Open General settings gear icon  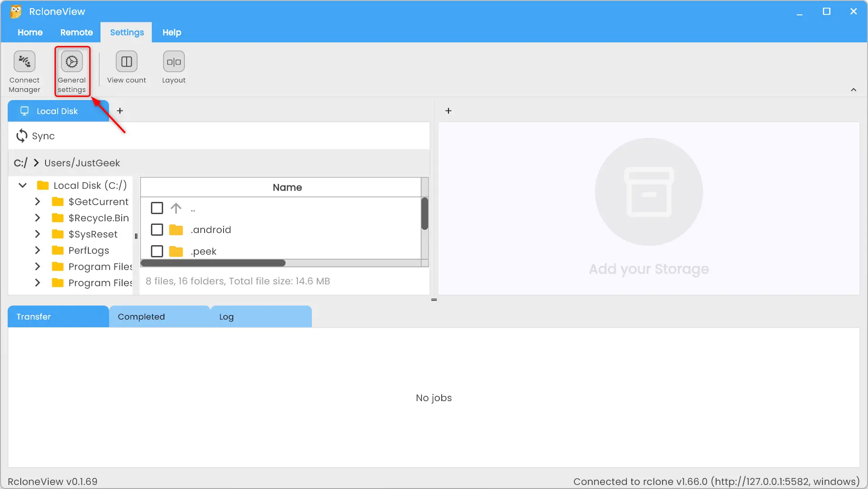tap(72, 62)
